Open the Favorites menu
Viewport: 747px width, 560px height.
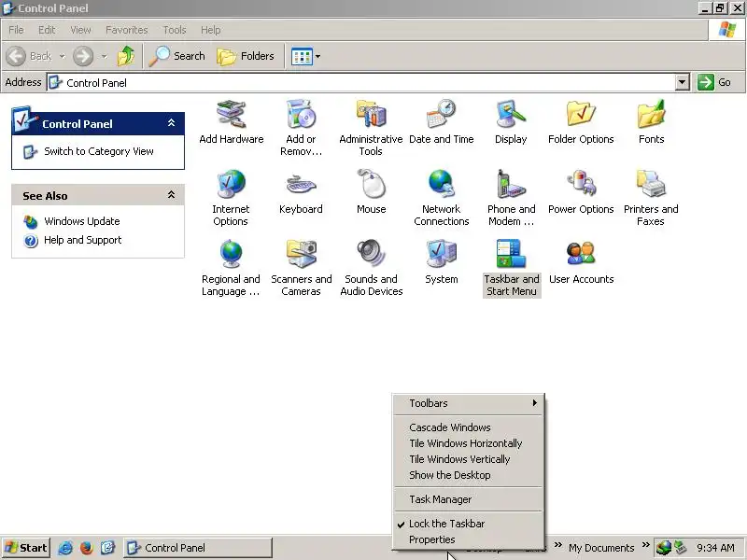click(x=127, y=30)
